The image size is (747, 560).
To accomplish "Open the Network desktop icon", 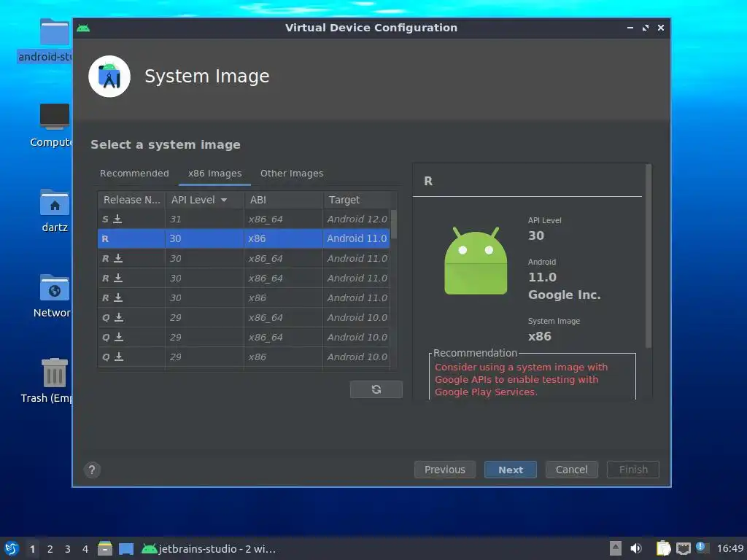I will tap(54, 288).
